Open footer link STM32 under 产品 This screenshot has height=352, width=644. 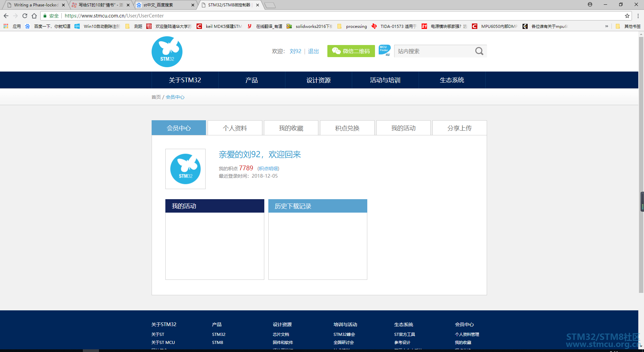(219, 334)
